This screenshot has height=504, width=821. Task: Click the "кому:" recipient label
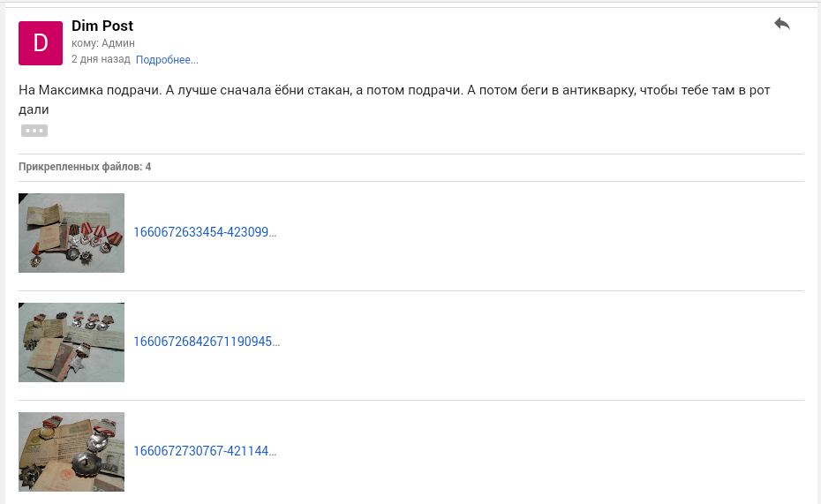[85, 43]
